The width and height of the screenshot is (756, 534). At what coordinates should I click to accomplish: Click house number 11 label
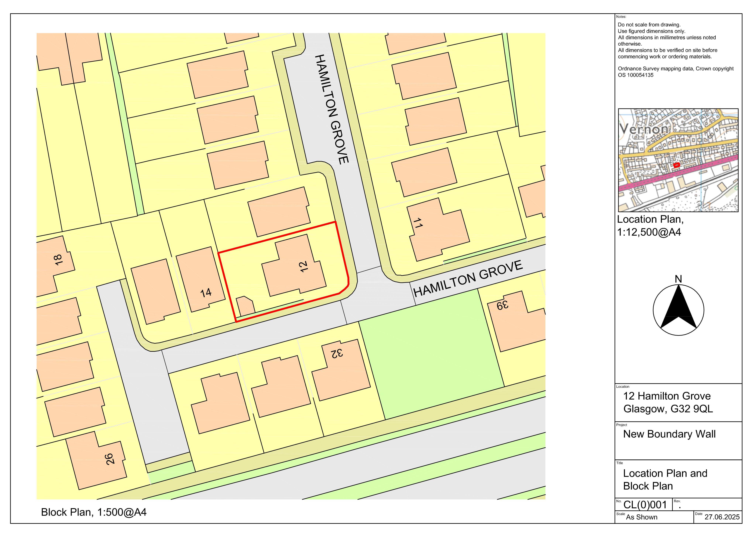click(x=417, y=223)
